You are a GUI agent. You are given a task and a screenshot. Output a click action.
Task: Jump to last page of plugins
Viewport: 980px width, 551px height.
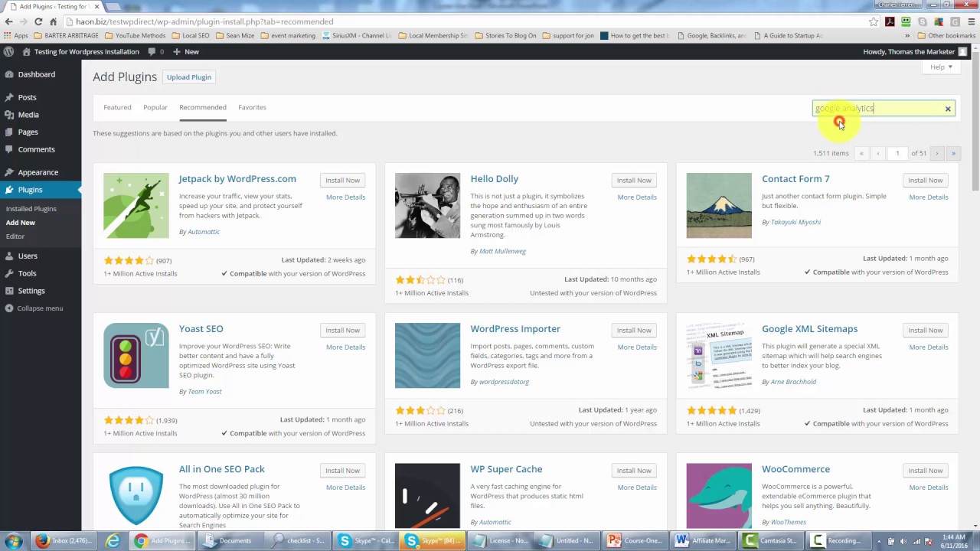tap(953, 153)
